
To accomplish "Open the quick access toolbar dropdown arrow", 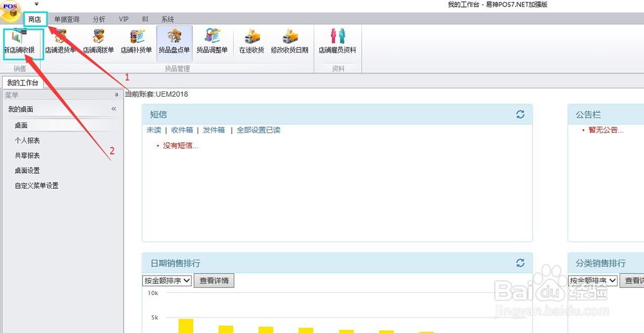I will (37, 4).
